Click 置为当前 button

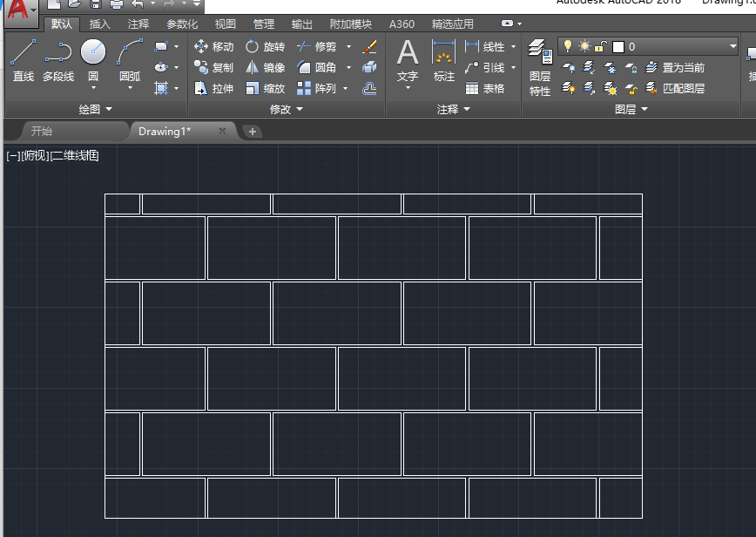pyautogui.click(x=675, y=67)
